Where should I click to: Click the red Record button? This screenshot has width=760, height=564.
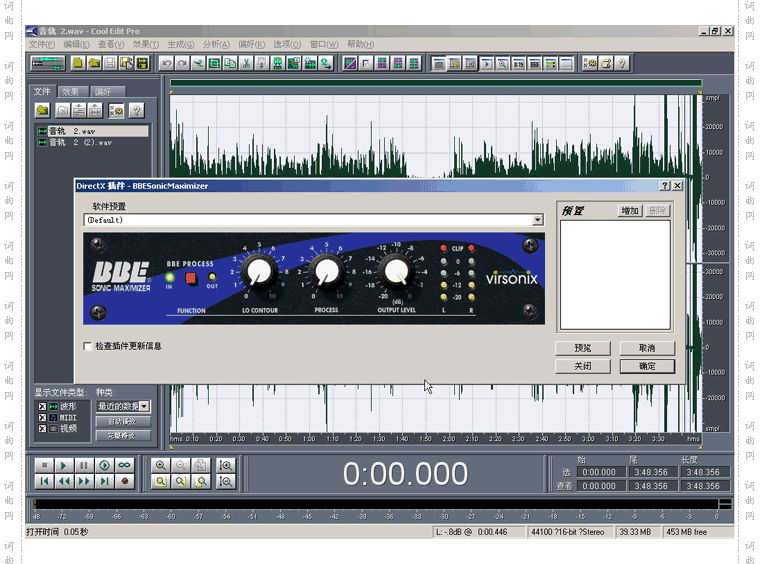[125, 481]
